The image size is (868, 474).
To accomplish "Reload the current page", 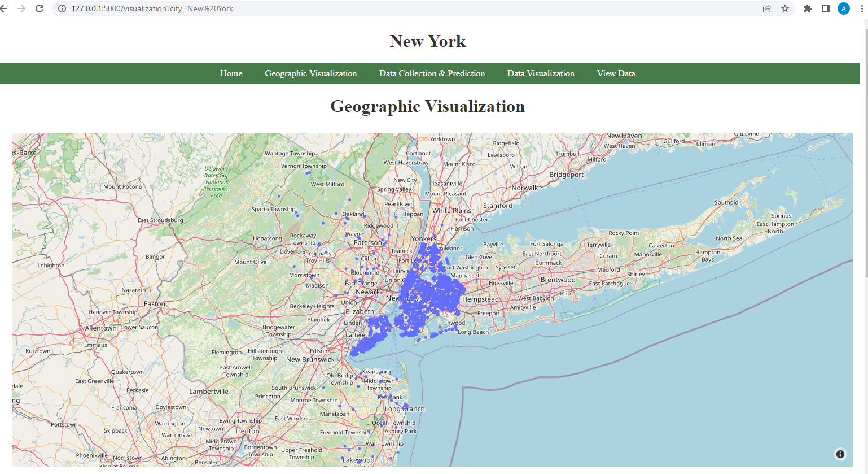I will coord(40,8).
